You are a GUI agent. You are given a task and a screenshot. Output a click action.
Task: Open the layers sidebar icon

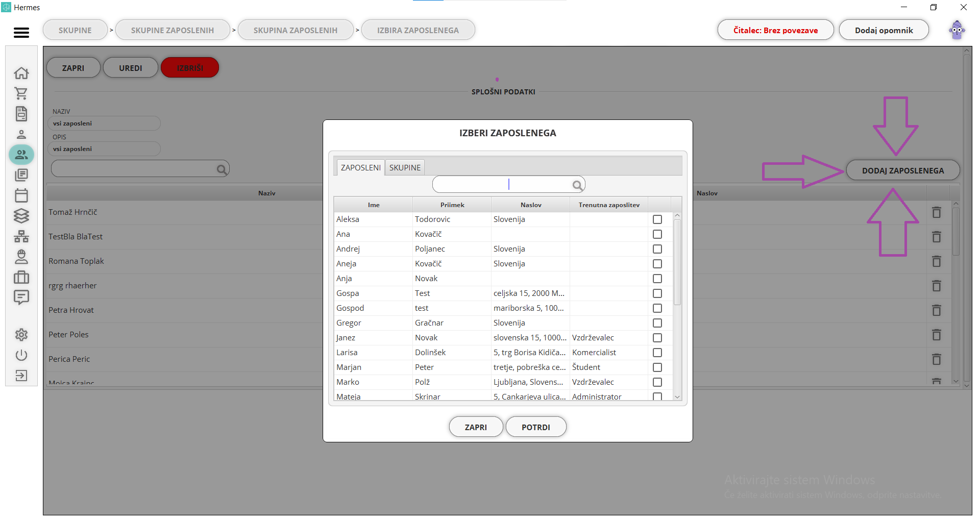[21, 216]
